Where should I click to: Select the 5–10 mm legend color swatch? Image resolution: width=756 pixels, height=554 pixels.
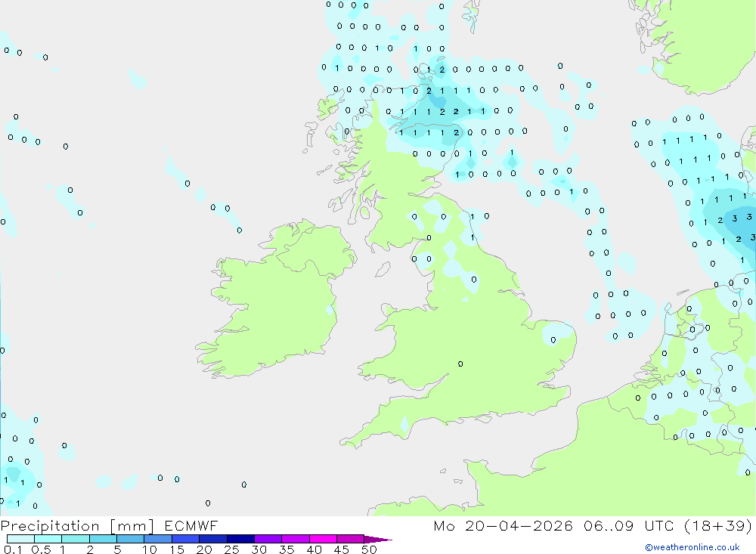point(130,539)
